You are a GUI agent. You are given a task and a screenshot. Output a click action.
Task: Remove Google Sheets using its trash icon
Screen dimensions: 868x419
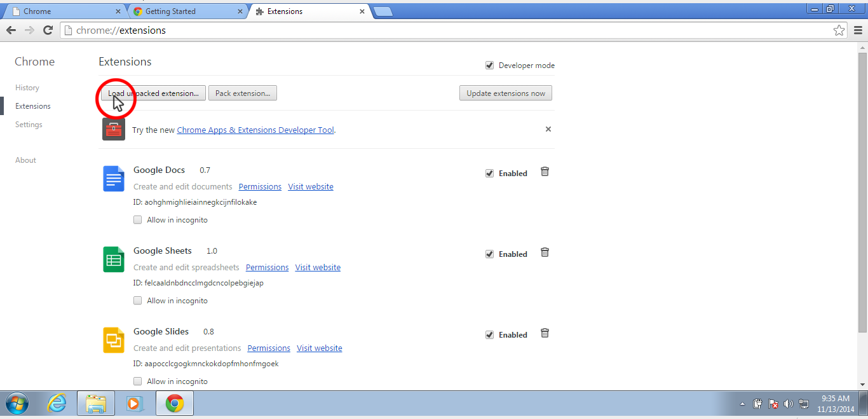click(x=545, y=252)
